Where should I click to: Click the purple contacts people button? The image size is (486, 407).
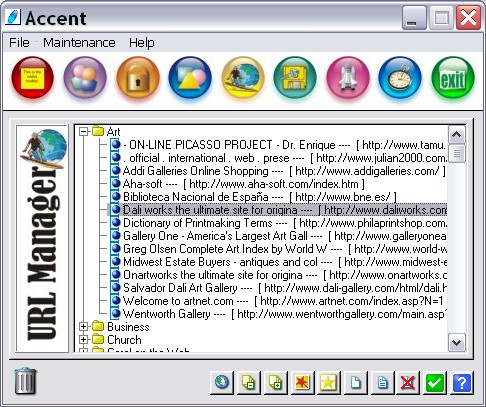85,78
